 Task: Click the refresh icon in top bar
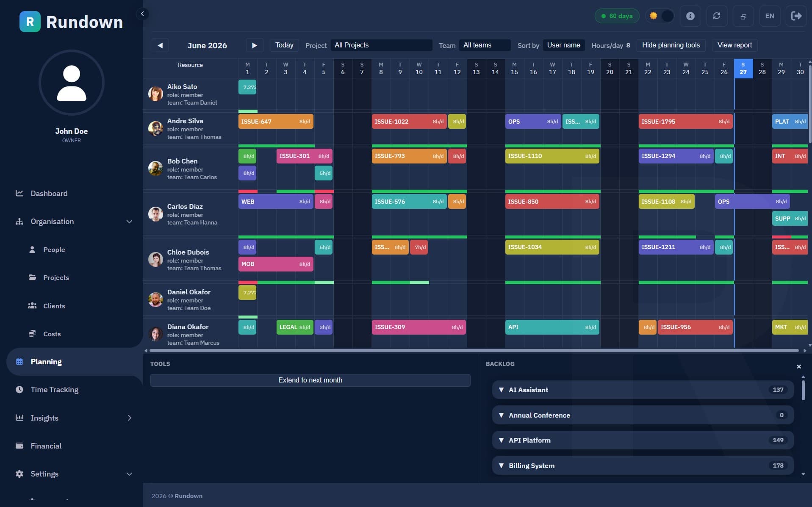(x=717, y=16)
